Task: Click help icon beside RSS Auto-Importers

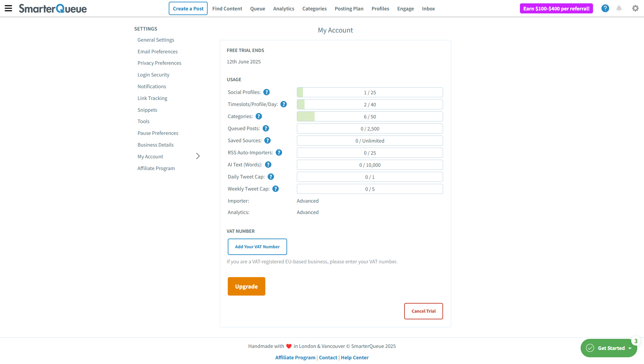Action: click(279, 153)
